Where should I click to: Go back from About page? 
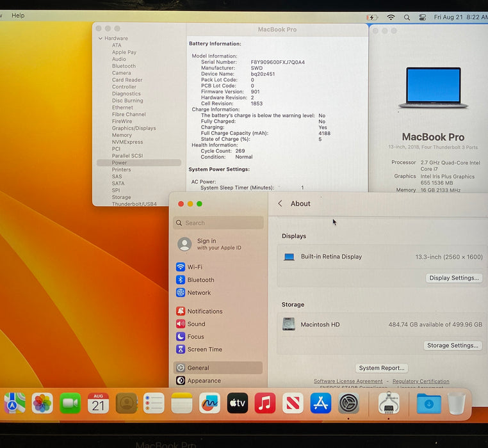point(280,204)
